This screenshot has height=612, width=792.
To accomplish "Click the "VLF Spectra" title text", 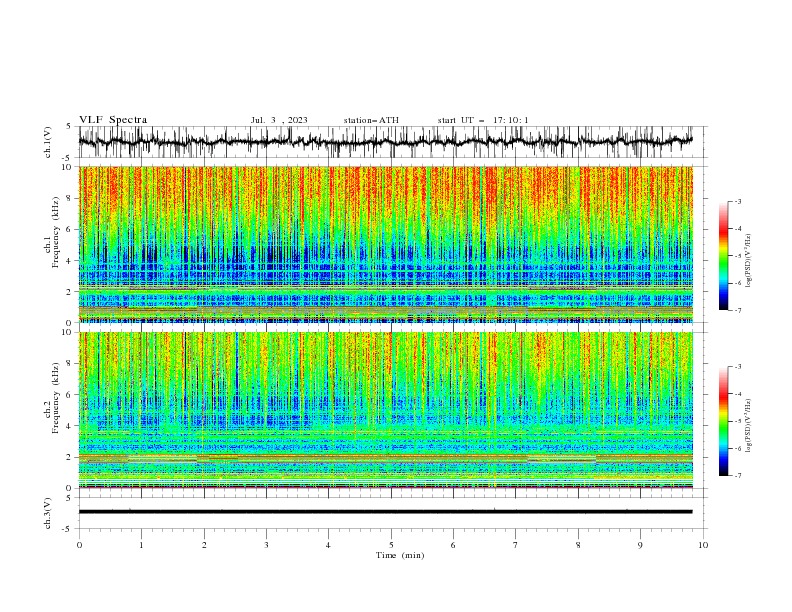I will [x=113, y=120].
